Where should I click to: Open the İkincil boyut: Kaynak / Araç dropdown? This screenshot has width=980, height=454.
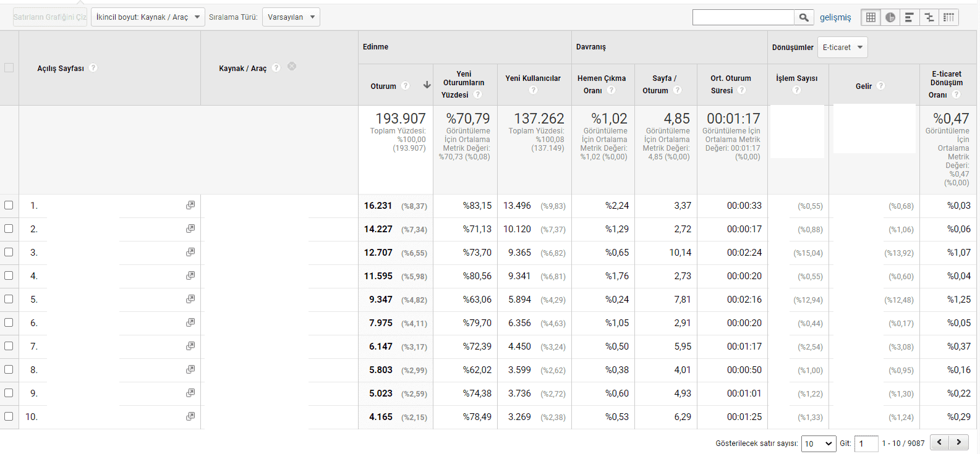click(x=148, y=17)
